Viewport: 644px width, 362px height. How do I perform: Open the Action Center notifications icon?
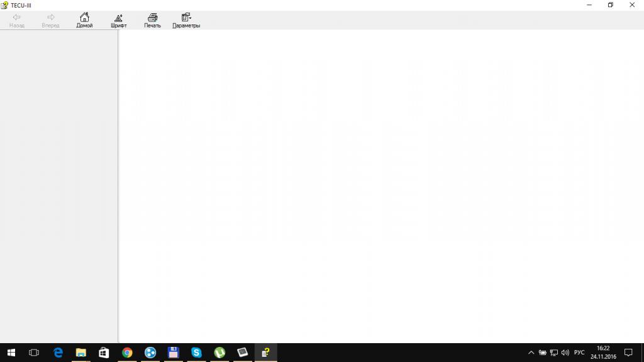628,353
